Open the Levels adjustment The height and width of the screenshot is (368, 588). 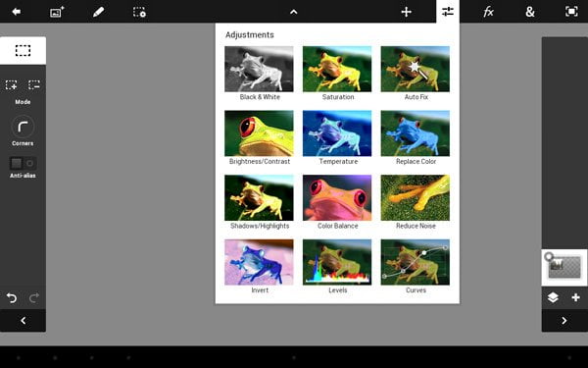click(337, 267)
